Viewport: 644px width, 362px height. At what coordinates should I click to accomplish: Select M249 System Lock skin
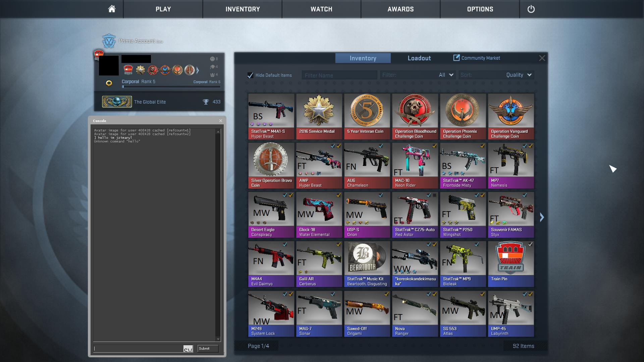coord(271,314)
